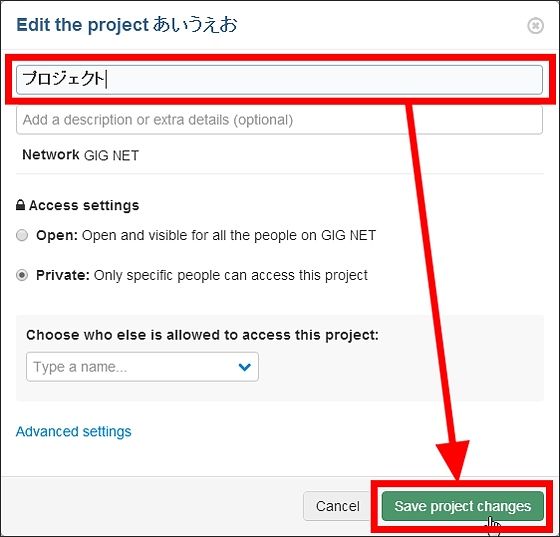Click the bold 'Private:' option label
The width and height of the screenshot is (560, 537).
(63, 275)
